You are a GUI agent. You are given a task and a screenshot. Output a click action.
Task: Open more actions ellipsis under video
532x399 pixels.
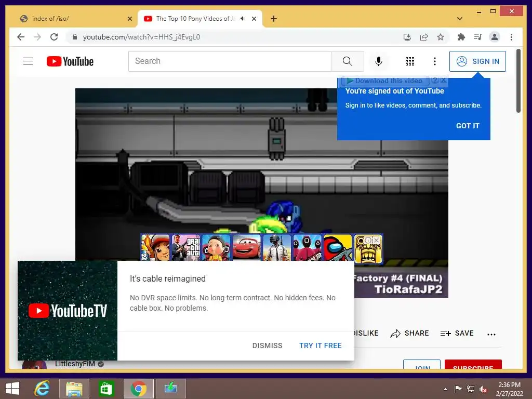491,334
